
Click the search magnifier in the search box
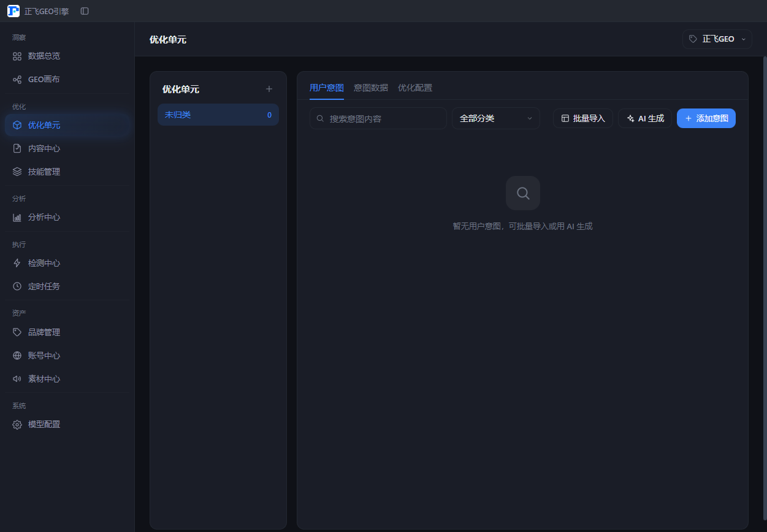point(320,118)
